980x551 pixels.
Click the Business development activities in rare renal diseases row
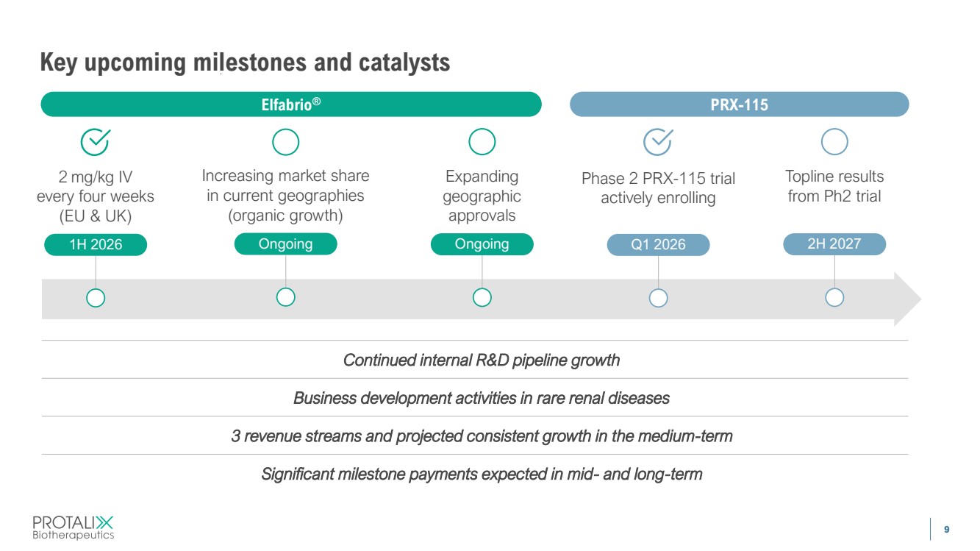click(x=475, y=398)
